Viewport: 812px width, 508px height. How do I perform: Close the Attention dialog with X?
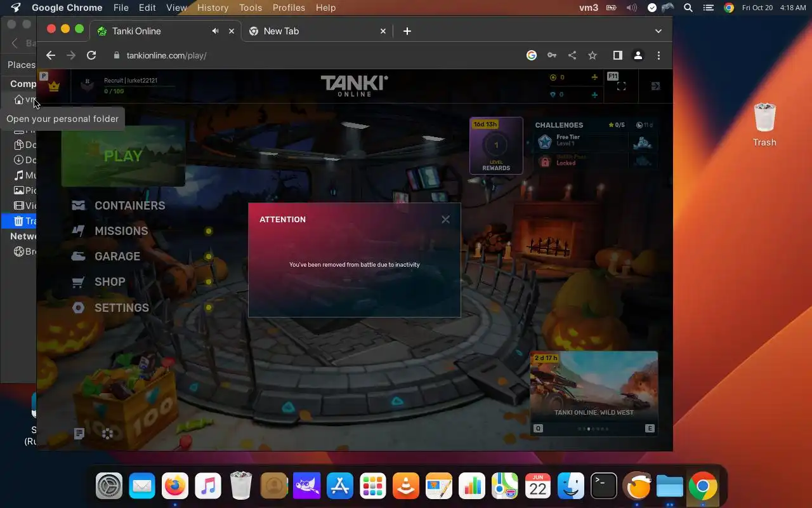click(445, 219)
